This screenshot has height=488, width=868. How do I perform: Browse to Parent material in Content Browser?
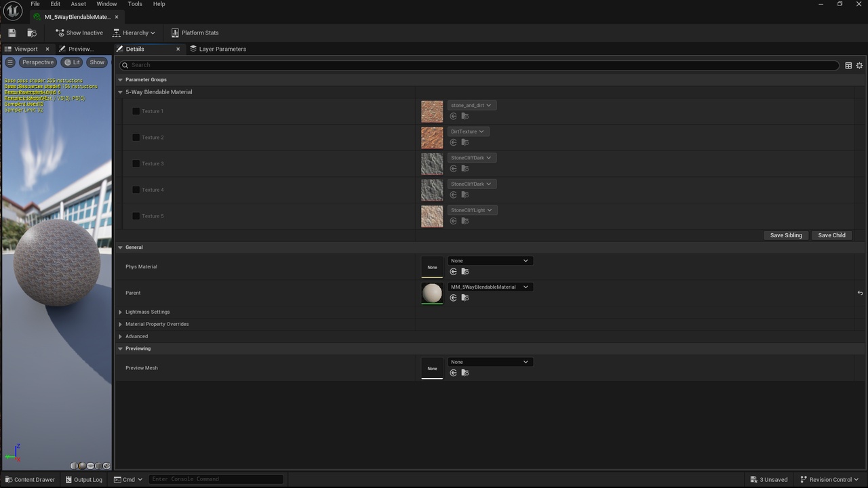pos(465,298)
